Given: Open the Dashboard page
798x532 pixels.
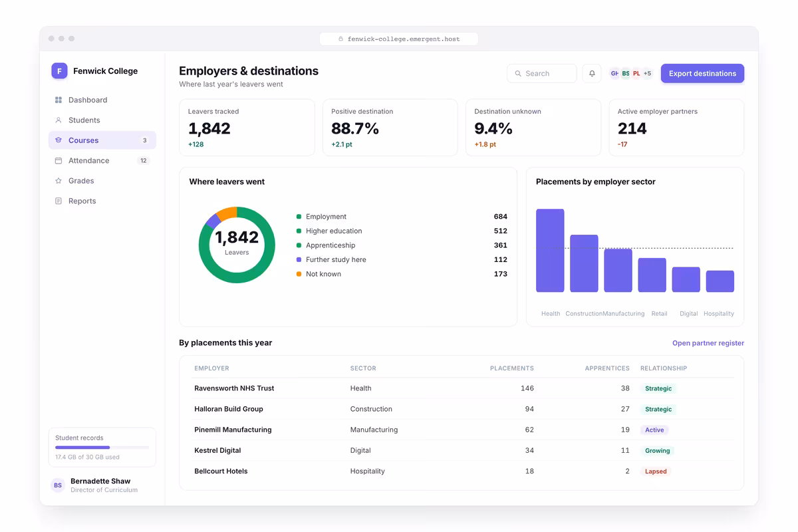Looking at the screenshot, I should point(102,100).
